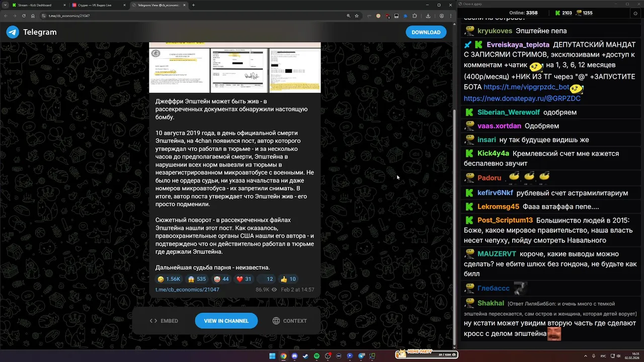The height and width of the screenshot is (362, 644).
Task: Open the third highlighted document thumbnail
Action: [295, 70]
